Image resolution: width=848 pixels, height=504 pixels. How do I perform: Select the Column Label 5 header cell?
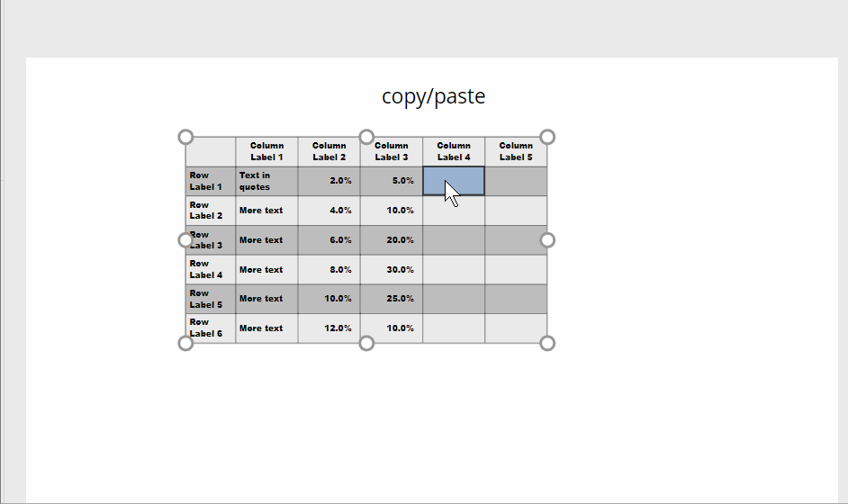pyautogui.click(x=516, y=151)
